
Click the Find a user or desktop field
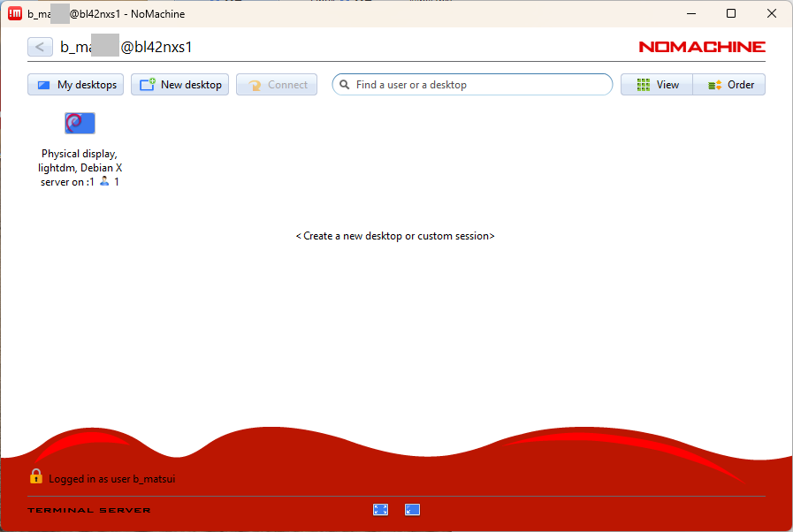click(477, 85)
